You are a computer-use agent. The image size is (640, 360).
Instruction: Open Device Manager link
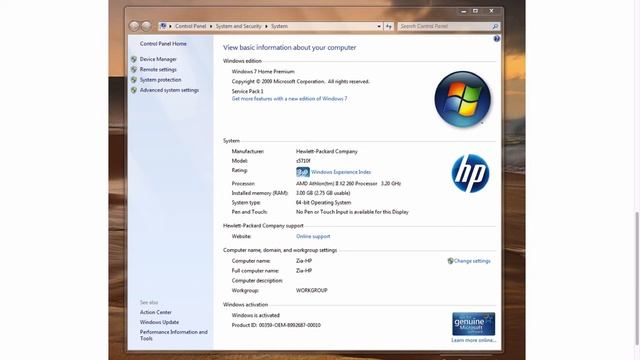(158, 59)
